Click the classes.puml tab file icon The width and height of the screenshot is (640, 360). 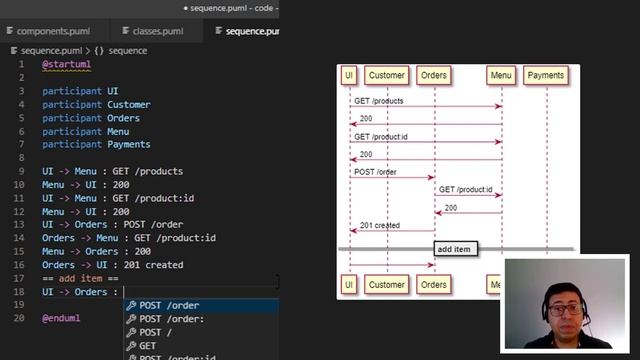coord(126,31)
